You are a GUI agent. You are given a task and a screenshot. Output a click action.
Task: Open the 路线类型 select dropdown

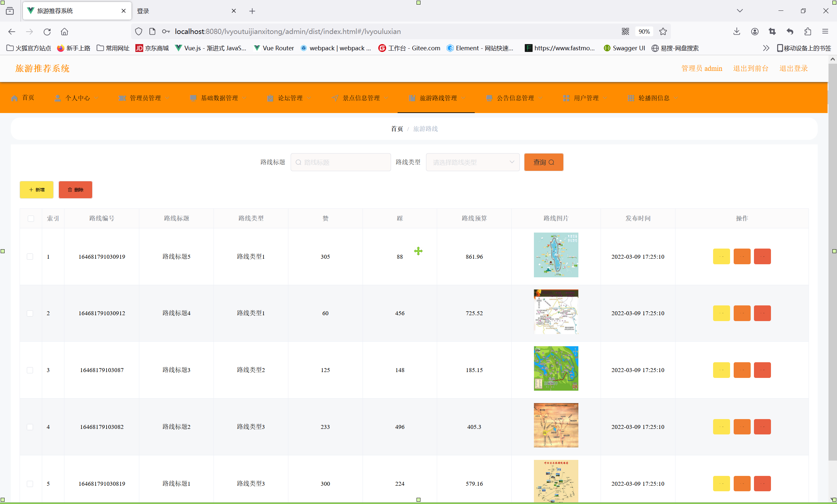pyautogui.click(x=472, y=162)
